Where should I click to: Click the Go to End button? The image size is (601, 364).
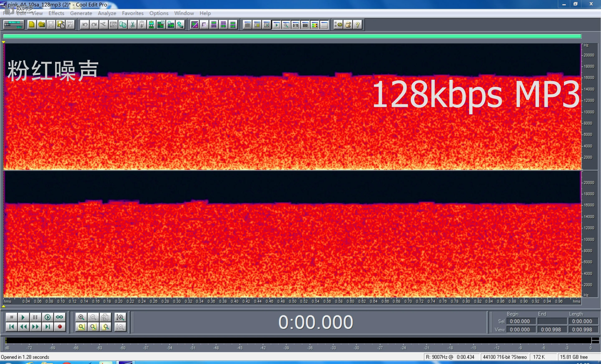pyautogui.click(x=48, y=327)
